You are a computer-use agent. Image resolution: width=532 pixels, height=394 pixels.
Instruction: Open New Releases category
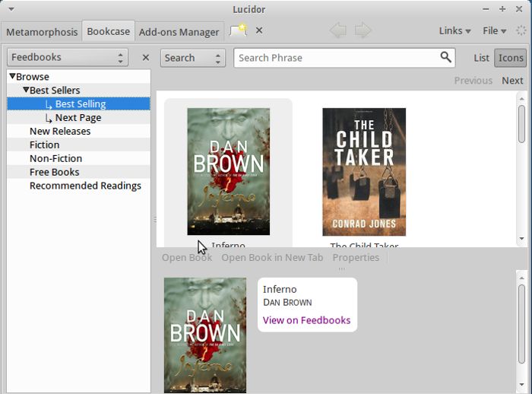(60, 131)
